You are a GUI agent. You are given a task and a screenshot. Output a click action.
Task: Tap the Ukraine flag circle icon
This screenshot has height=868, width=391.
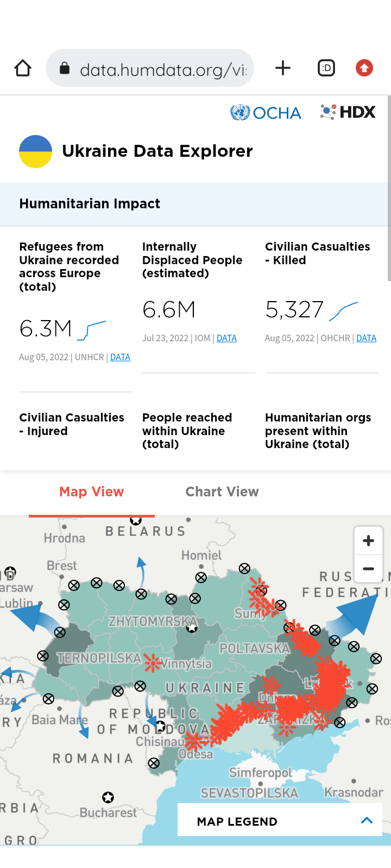[x=35, y=151]
